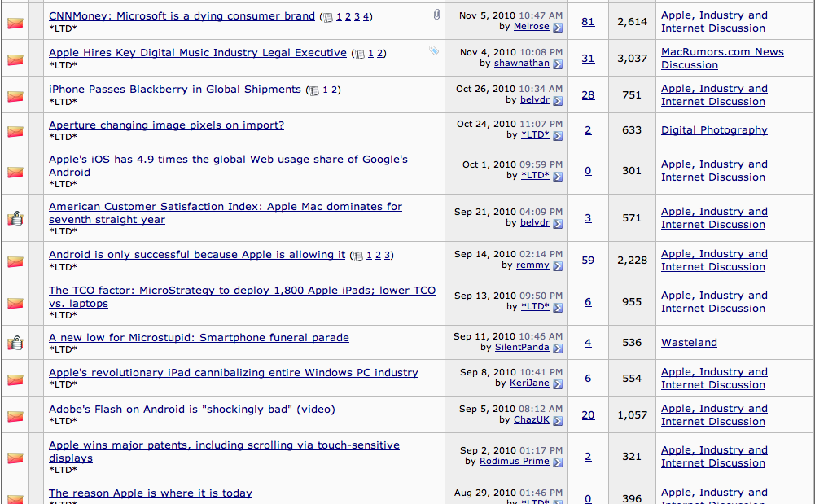Open Apple's revolutionary iPad cannibalizing thread
This screenshot has width=815, height=504.
(x=234, y=373)
